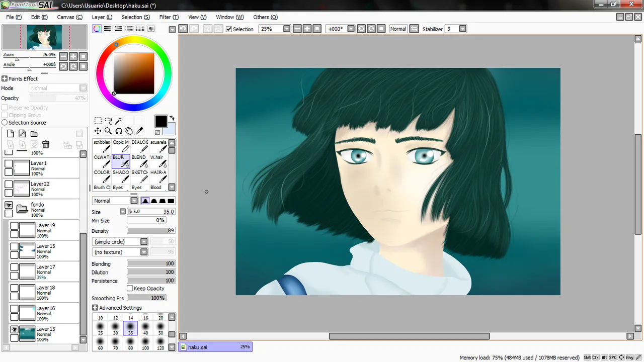
Task: Select brush size preset 100
Action: click(145, 344)
